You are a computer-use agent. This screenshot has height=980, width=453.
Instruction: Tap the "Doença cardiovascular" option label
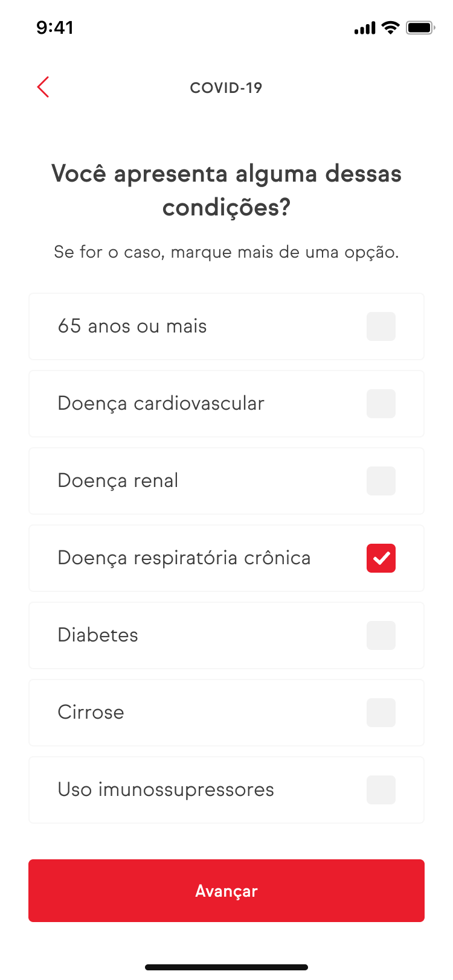(x=161, y=404)
